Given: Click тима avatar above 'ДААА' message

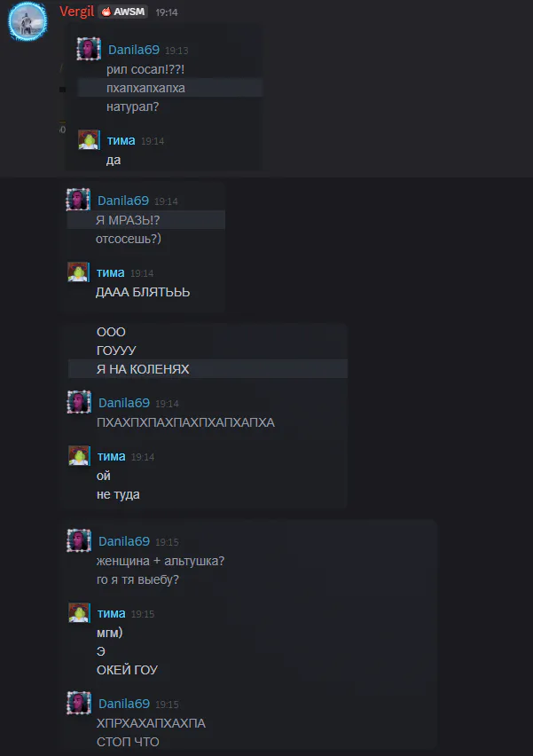Looking at the screenshot, I should pos(79,272).
